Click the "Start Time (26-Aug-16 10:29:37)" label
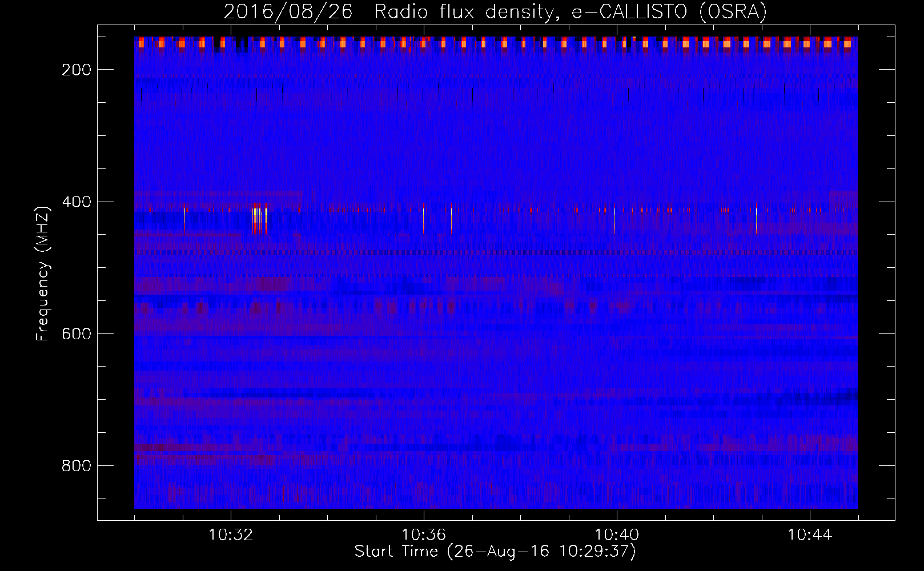The image size is (924, 571). pos(495,552)
